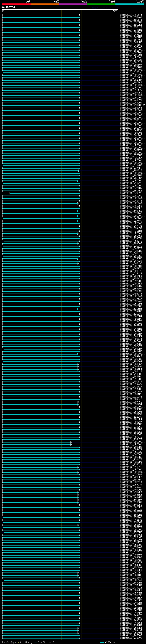This screenshot has height=644, width=146.
Task: Select label UniRef100_Q1GLI4
Action: pyautogui.click(x=131, y=274)
